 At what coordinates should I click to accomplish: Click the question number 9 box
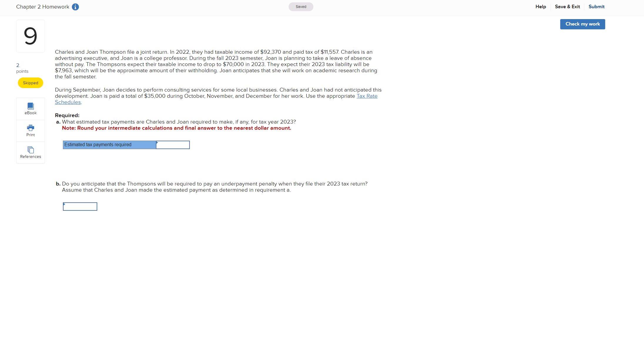[31, 36]
